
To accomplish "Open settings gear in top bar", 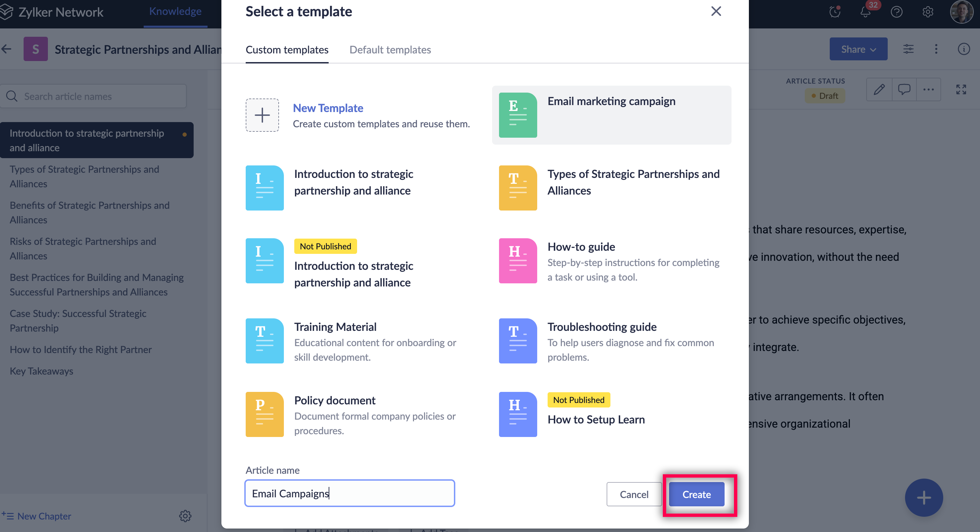I will pos(928,12).
